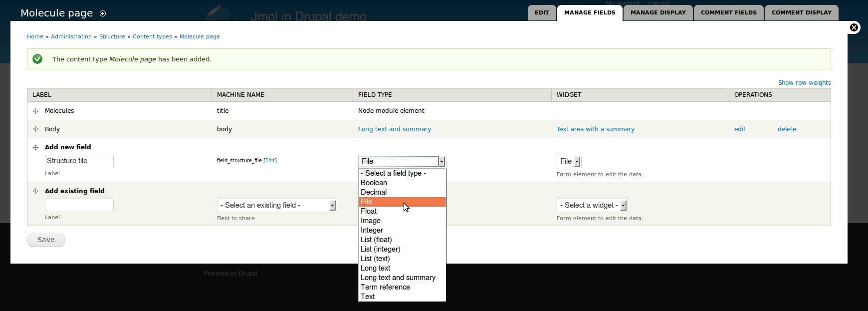Open Molecule page breadcrumb link
The width and height of the screenshot is (868, 311).
coord(200,36)
